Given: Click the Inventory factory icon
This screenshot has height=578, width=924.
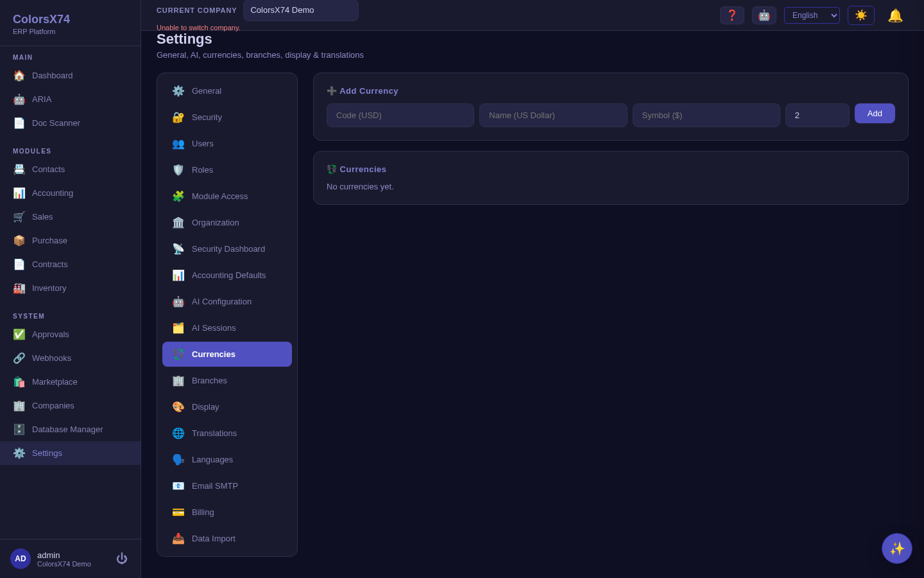Looking at the screenshot, I should [x=19, y=288].
